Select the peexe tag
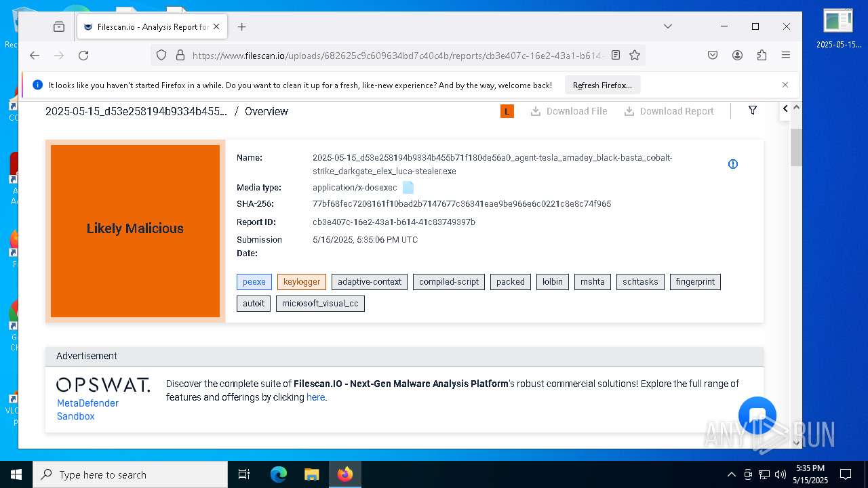 point(254,282)
